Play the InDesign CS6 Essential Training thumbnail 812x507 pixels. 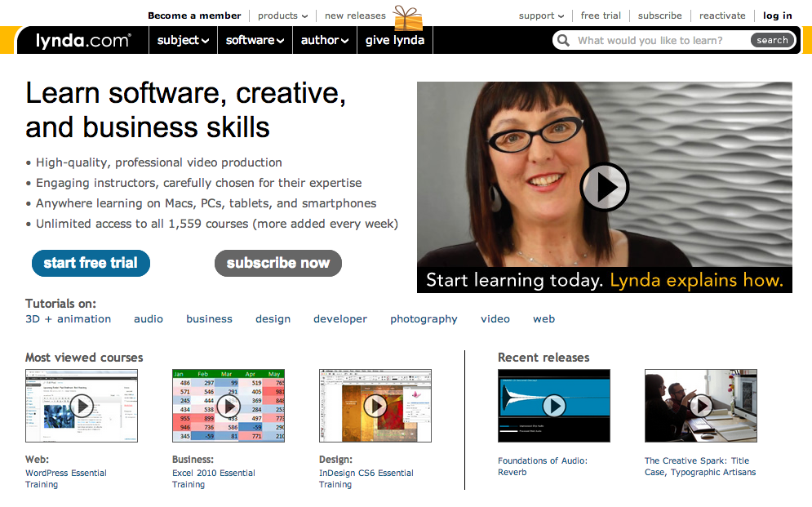[375, 406]
